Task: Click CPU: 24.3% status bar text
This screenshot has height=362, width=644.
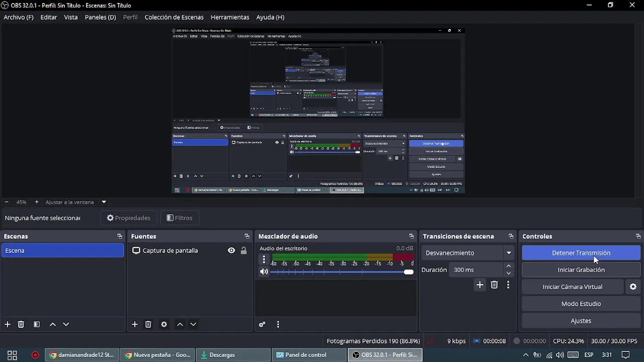Action: pyautogui.click(x=569, y=341)
